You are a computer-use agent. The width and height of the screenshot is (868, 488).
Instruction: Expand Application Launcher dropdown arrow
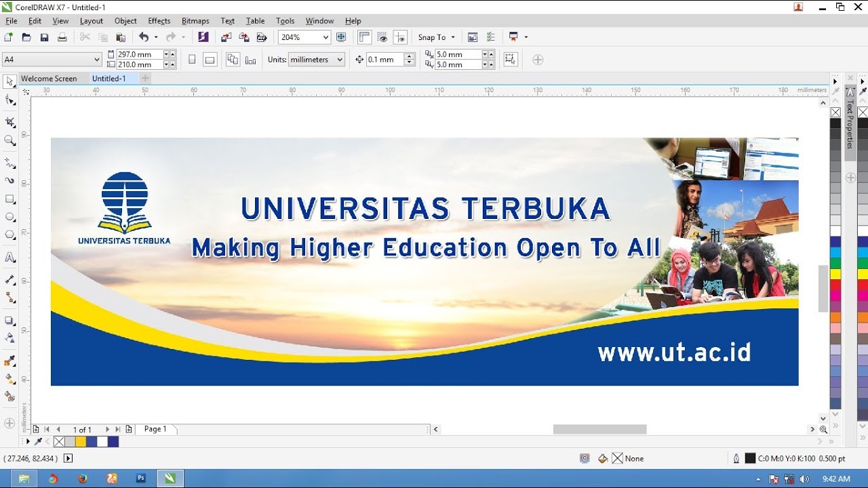526,37
